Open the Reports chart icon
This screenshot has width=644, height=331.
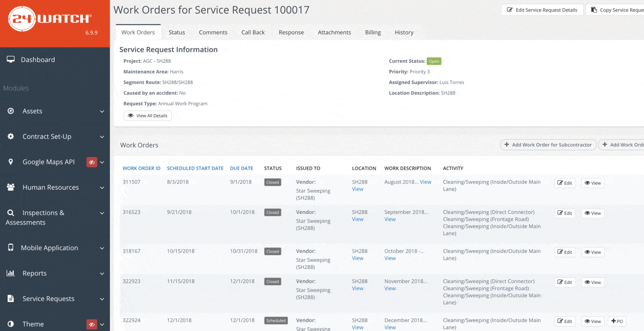click(x=10, y=273)
